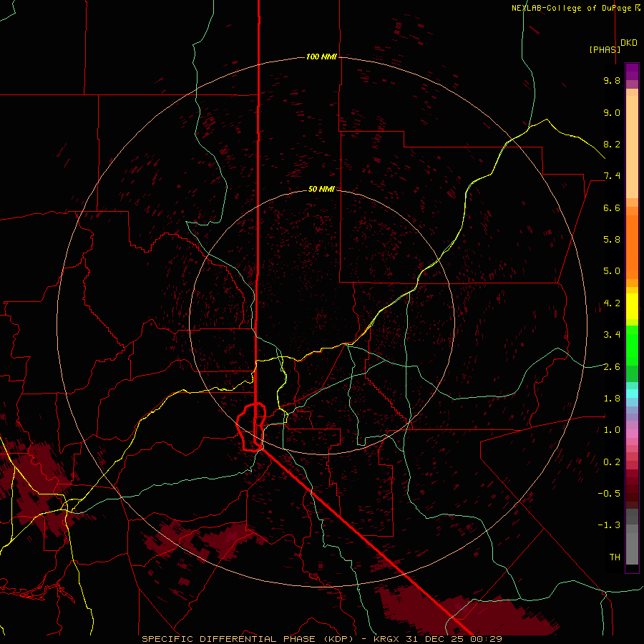Screen dimensions: 644x644
Task: Click the 9.8 value on the legend
Action: pyautogui.click(x=612, y=80)
